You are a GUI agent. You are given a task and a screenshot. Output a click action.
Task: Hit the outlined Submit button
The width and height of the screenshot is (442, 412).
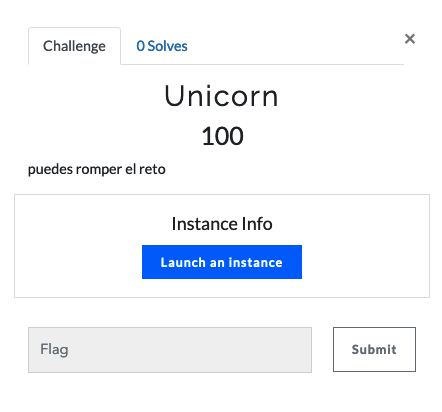(374, 349)
